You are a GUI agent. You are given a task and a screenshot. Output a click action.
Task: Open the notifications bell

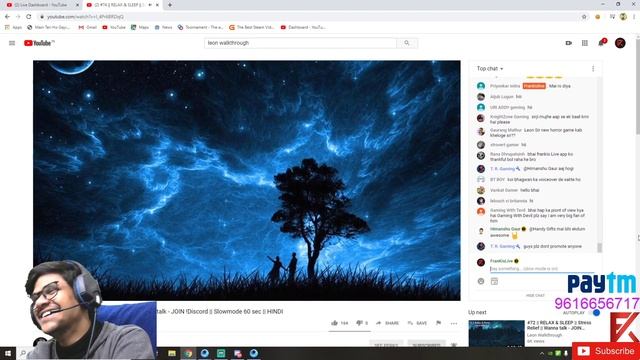click(601, 43)
